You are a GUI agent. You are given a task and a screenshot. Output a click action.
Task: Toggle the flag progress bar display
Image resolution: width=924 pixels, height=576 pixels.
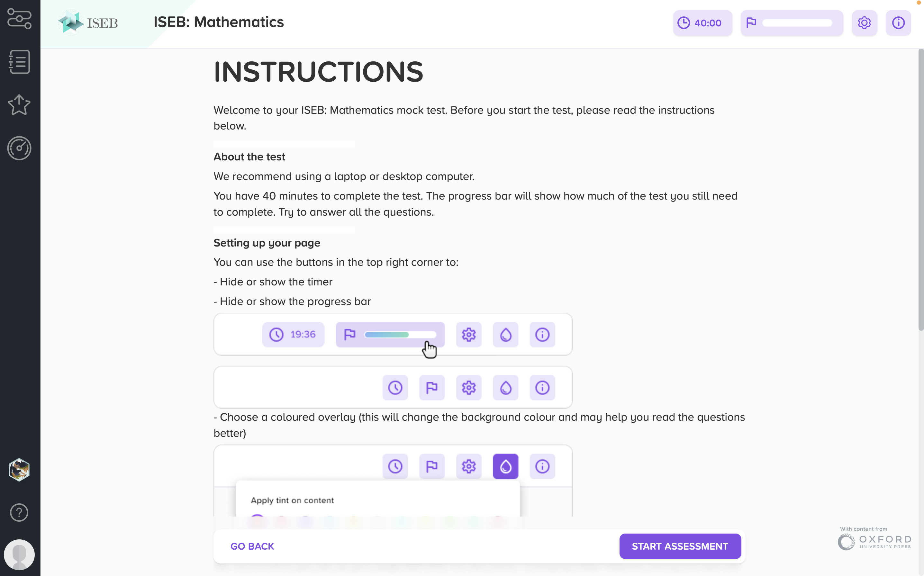click(792, 23)
